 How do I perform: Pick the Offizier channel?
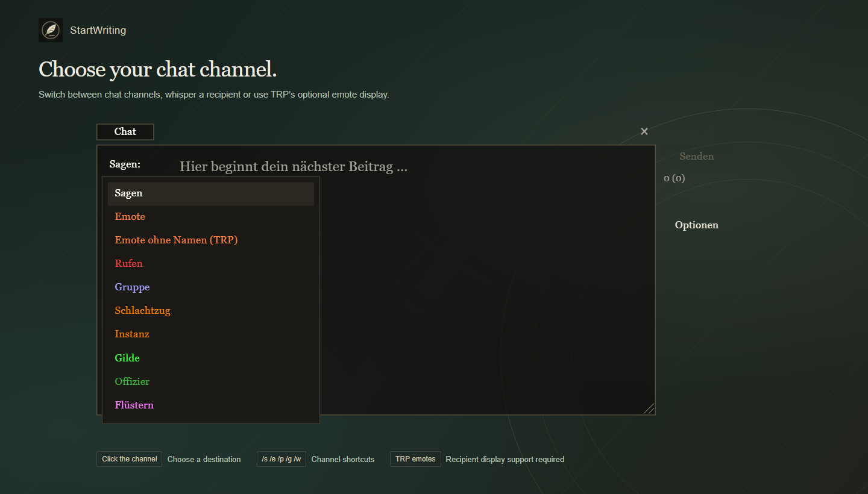tap(211, 382)
